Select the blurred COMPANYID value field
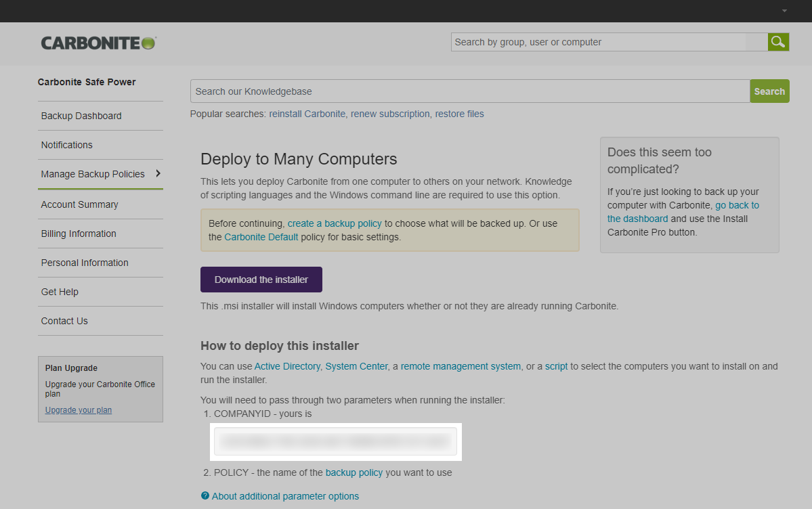812x509 pixels. click(335, 442)
